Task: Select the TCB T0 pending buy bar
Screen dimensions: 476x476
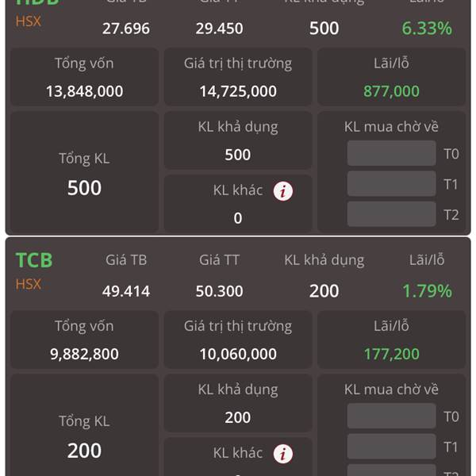Action: pos(392,416)
